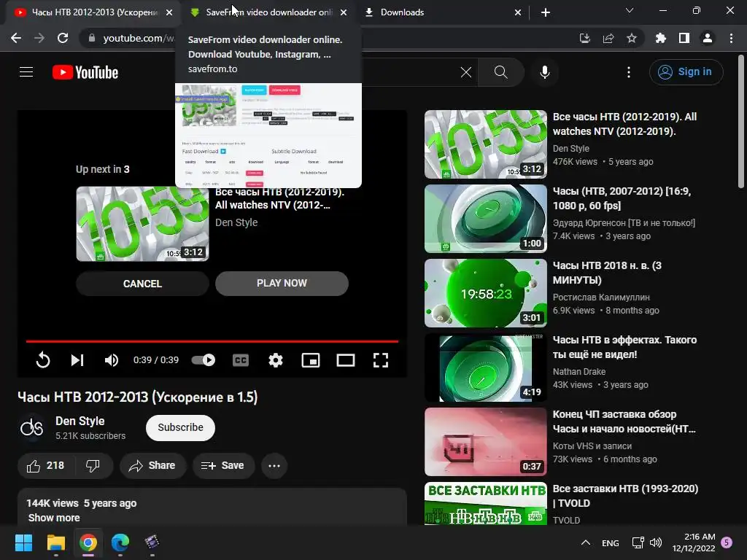Screen dimensions: 747x560
Task: Mute the video volume
Action: click(112, 360)
